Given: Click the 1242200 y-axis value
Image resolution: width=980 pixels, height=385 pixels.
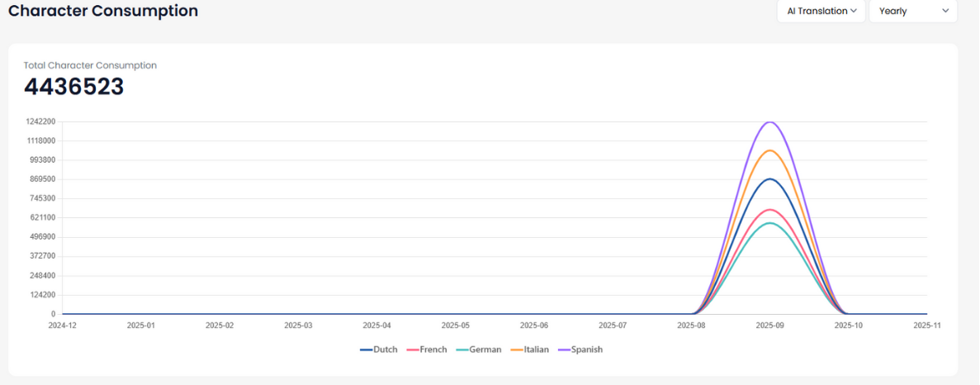Looking at the screenshot, I should click(40, 122).
